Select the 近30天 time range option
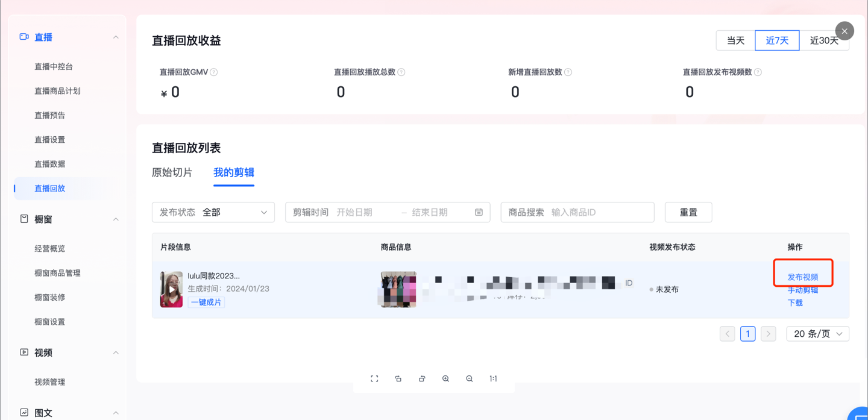868x420 pixels. pos(824,40)
